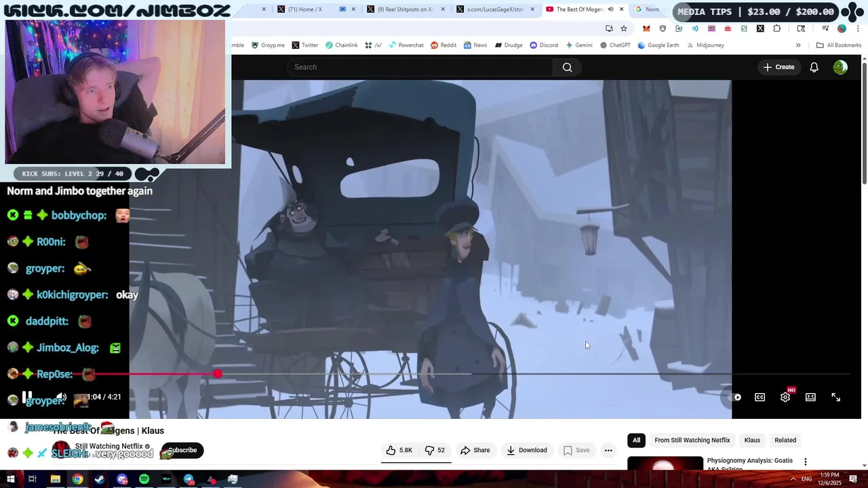Click the Download button under the video

[x=526, y=450]
